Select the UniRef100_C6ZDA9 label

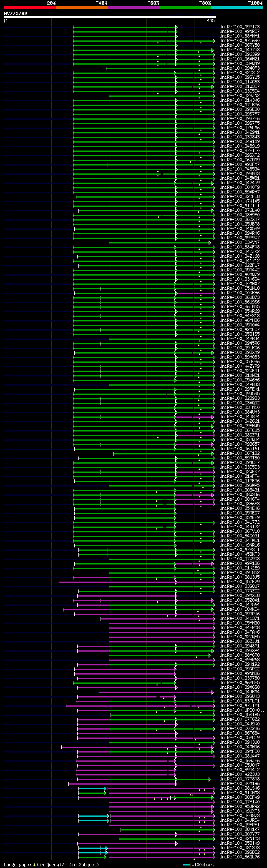[x=239, y=160]
